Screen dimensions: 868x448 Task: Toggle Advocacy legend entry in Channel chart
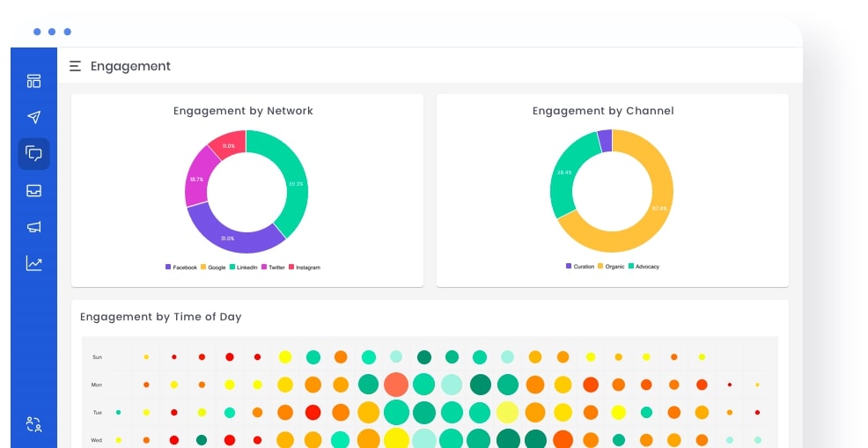point(644,267)
